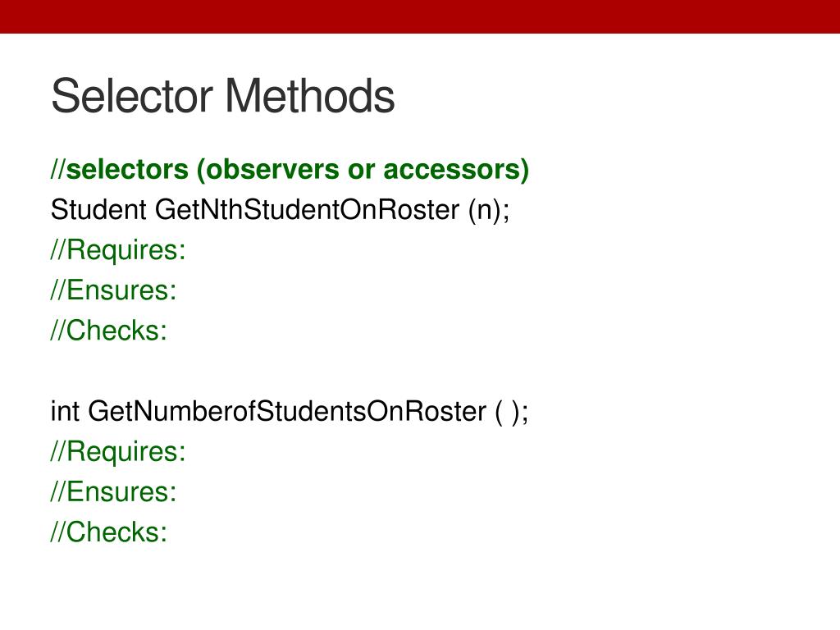Screen dimensions: 840x630
Task: Click the dark red header banner
Action: click(420, 16)
